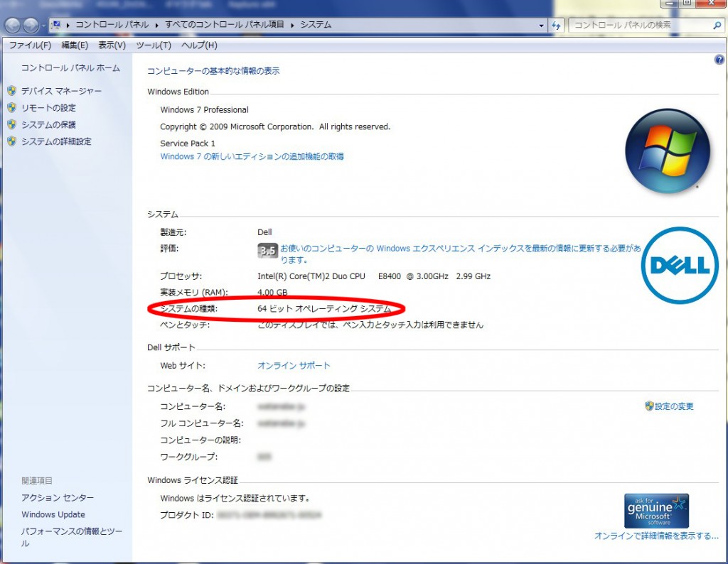The width and height of the screenshot is (728, 564).
Task: Open Windows エクスペリエンス インデックス update link
Action: (x=461, y=254)
